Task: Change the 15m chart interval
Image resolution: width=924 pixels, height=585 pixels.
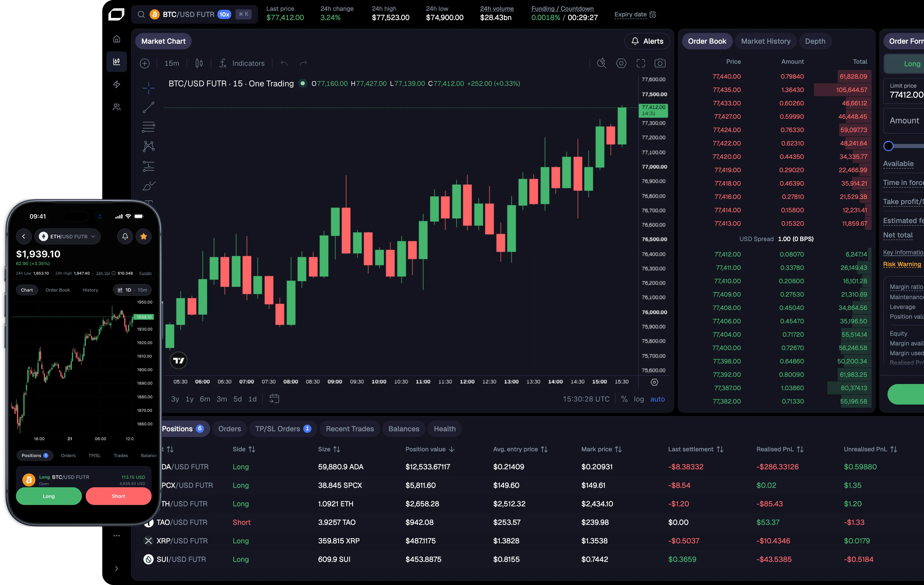Action: coord(172,63)
